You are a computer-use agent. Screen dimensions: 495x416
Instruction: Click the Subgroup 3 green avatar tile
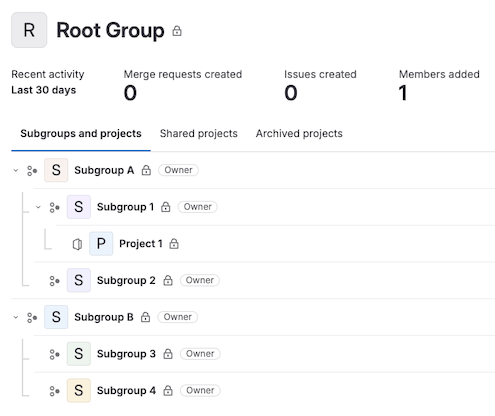click(x=79, y=354)
